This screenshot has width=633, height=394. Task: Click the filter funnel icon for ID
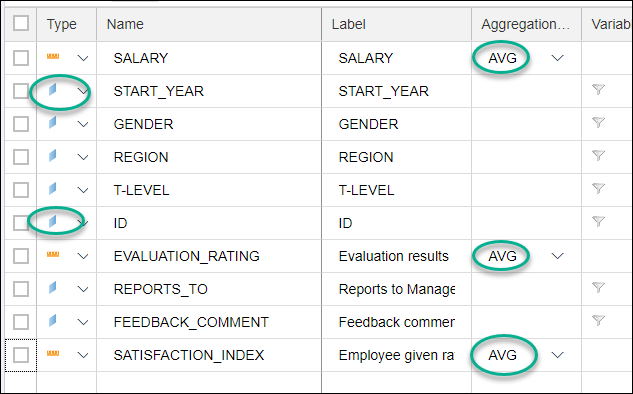tap(598, 222)
